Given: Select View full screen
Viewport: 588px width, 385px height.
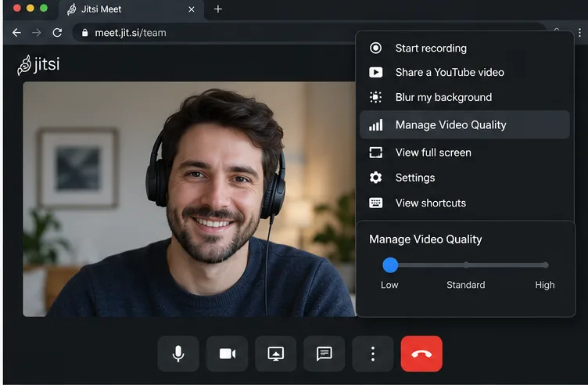Looking at the screenshot, I should (464, 153).
